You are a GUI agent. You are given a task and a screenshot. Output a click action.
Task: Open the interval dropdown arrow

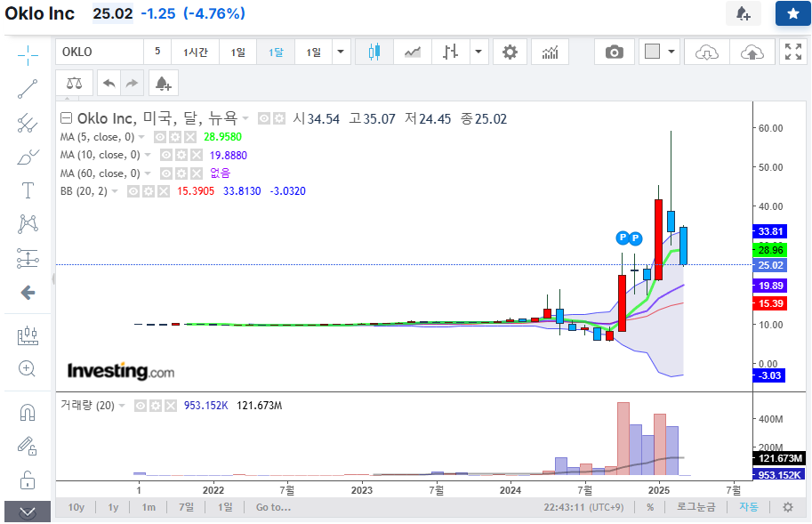coord(341,52)
